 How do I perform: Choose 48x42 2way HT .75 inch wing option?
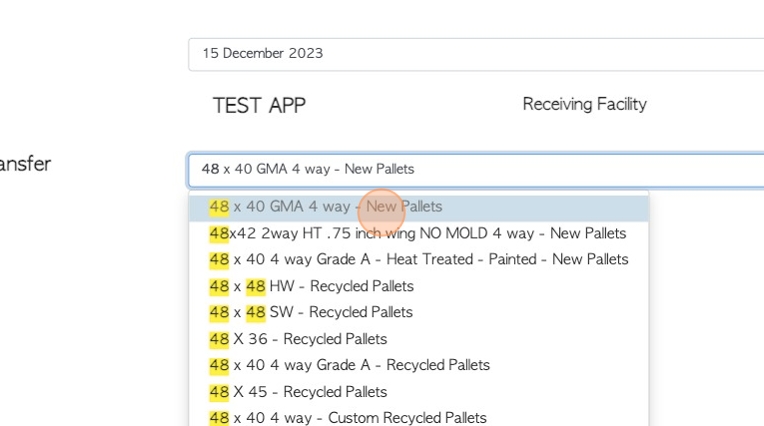419,233
